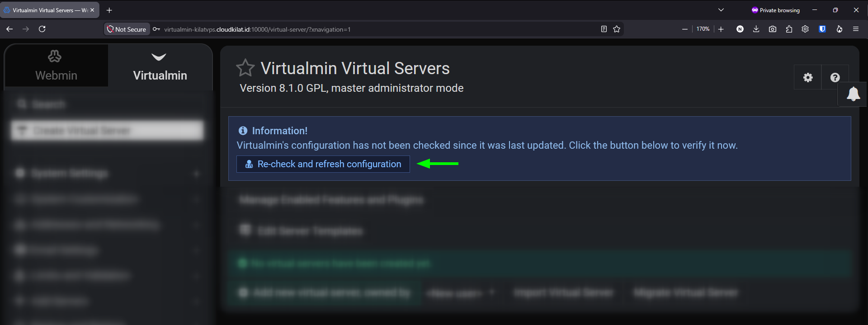Open the help question mark icon

[x=835, y=77]
